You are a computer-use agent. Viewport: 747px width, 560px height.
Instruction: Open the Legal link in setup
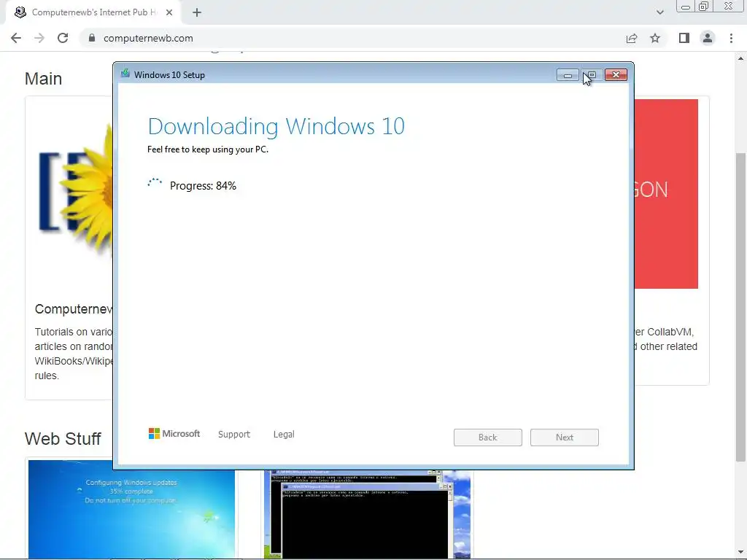coord(284,435)
